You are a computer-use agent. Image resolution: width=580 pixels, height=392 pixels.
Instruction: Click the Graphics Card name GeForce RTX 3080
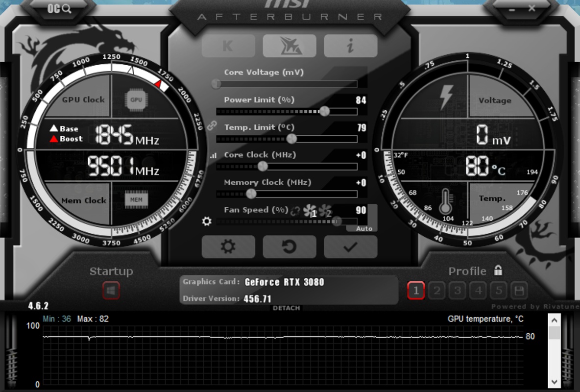[x=285, y=282]
